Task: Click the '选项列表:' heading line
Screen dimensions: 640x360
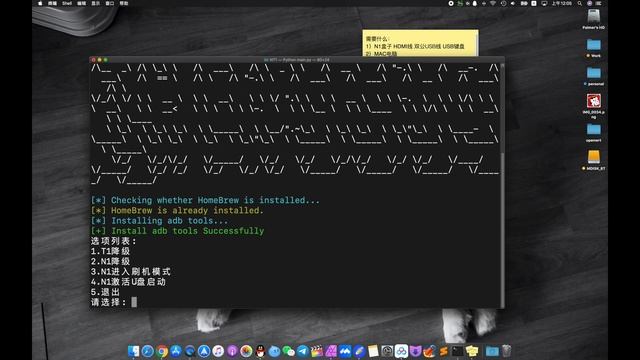Action: (113, 241)
